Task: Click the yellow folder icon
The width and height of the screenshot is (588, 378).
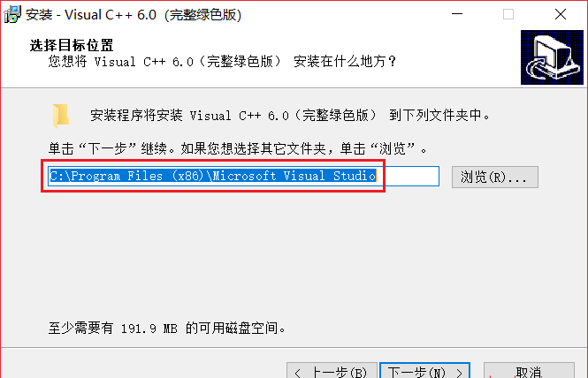Action: pyautogui.click(x=61, y=116)
